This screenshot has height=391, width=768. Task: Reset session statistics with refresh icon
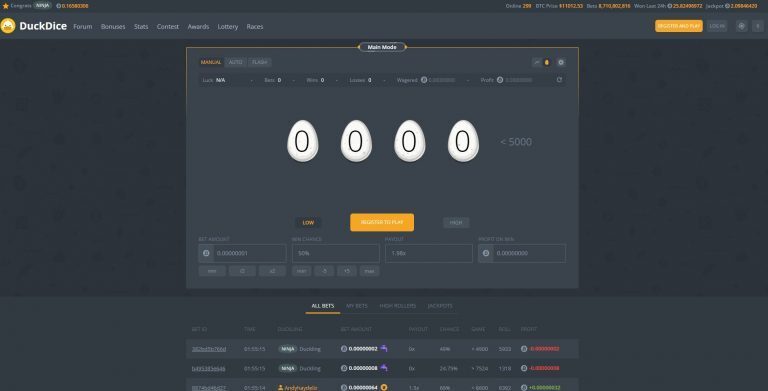pyautogui.click(x=559, y=80)
